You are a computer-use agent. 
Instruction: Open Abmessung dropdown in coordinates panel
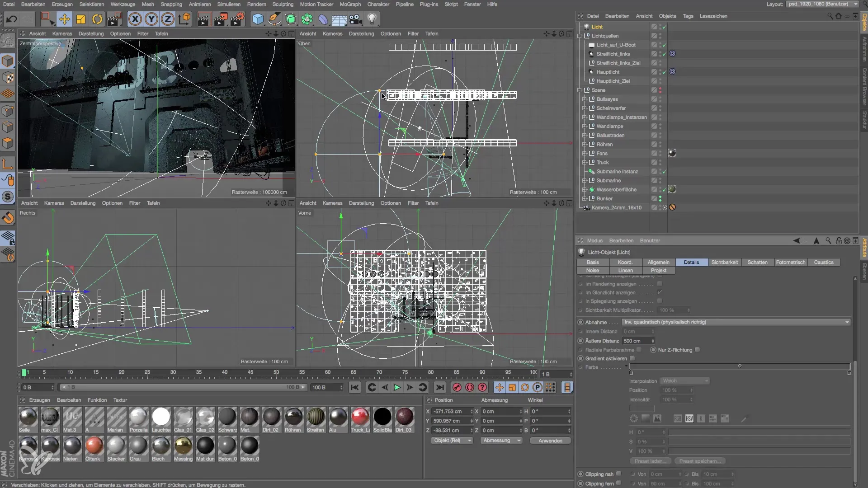pos(502,441)
